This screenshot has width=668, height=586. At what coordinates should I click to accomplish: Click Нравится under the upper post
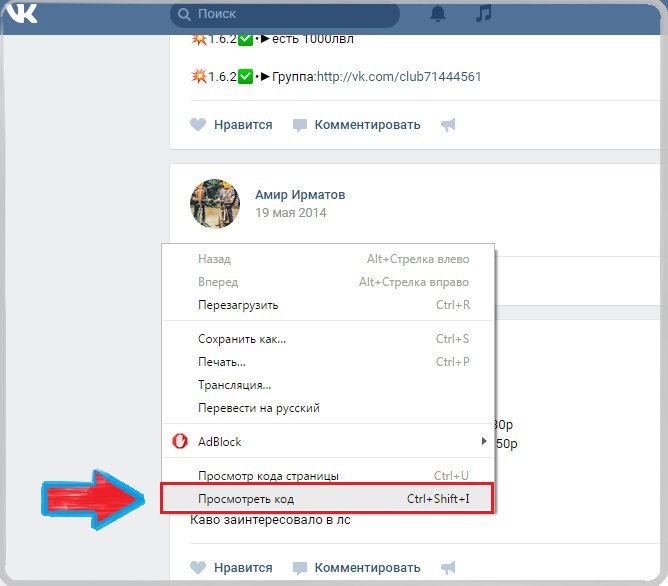click(243, 125)
